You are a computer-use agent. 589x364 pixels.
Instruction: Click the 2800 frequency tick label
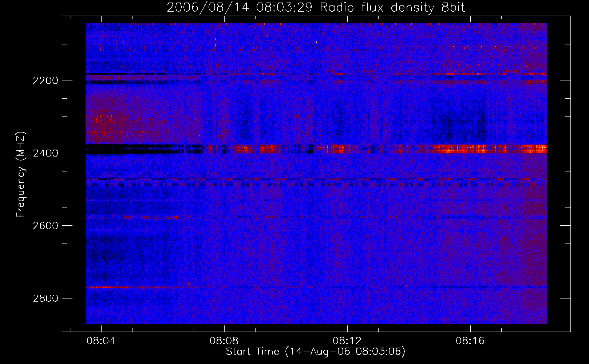coord(46,298)
